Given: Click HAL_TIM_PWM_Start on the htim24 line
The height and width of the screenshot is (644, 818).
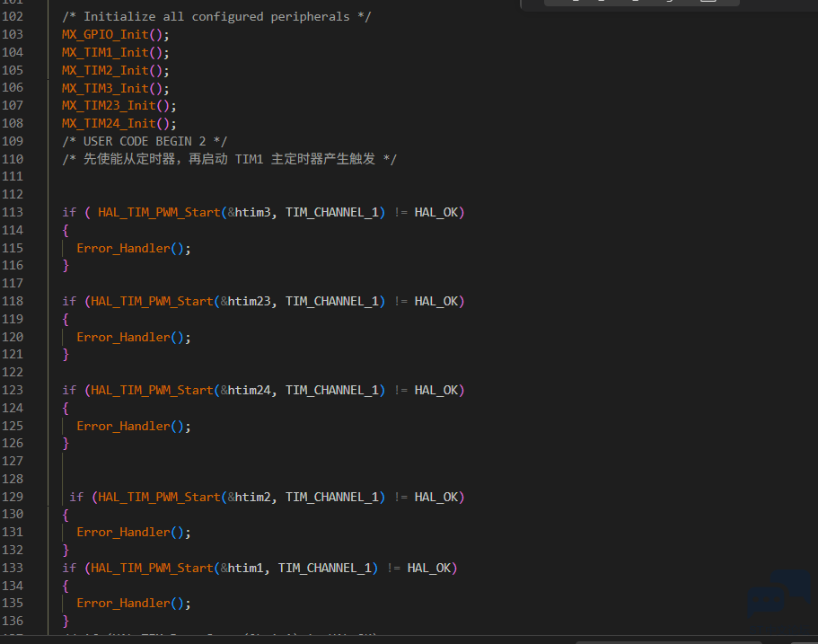Looking at the screenshot, I should [152, 391].
